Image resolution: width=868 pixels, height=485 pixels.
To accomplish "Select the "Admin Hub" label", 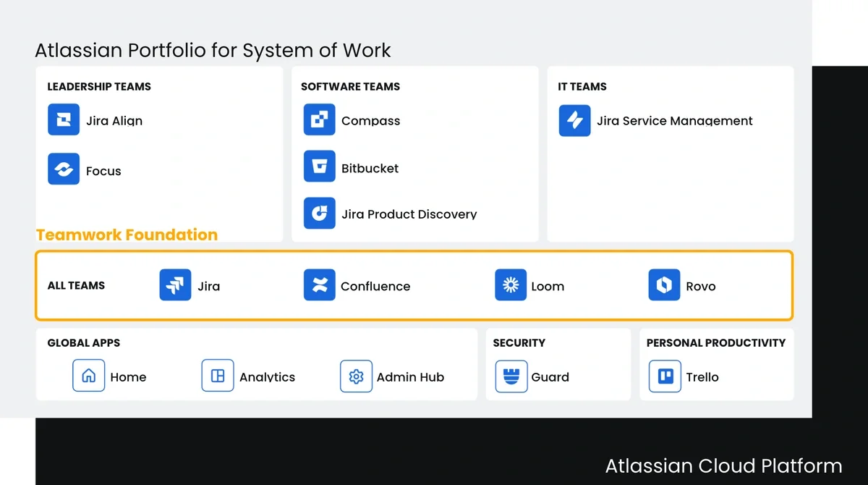I will (410, 377).
